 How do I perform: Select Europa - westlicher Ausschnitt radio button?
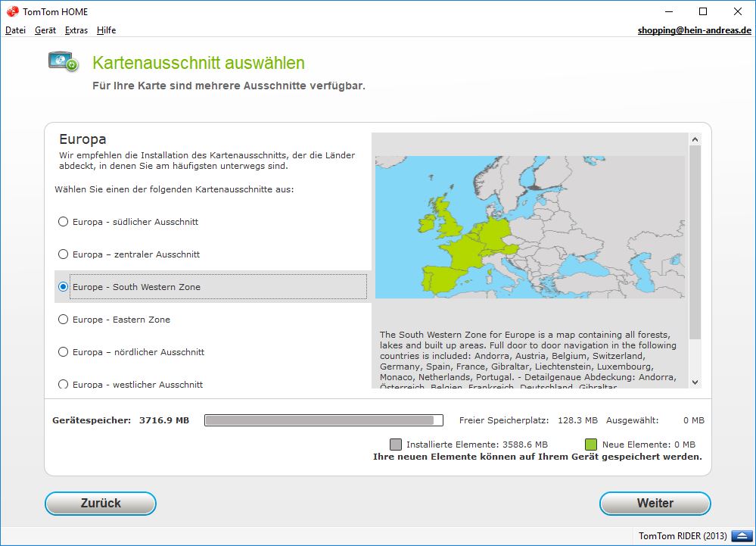tap(64, 384)
